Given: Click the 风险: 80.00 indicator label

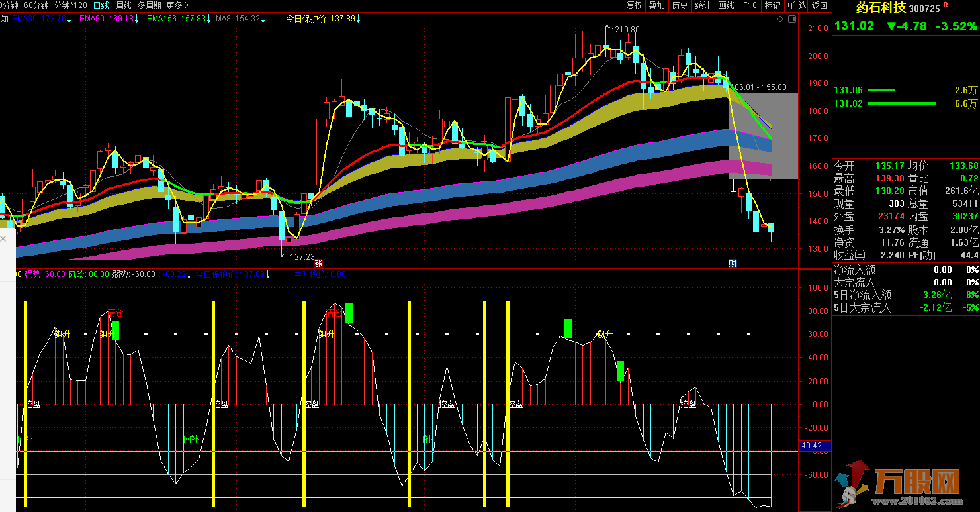Looking at the screenshot, I should tap(89, 274).
